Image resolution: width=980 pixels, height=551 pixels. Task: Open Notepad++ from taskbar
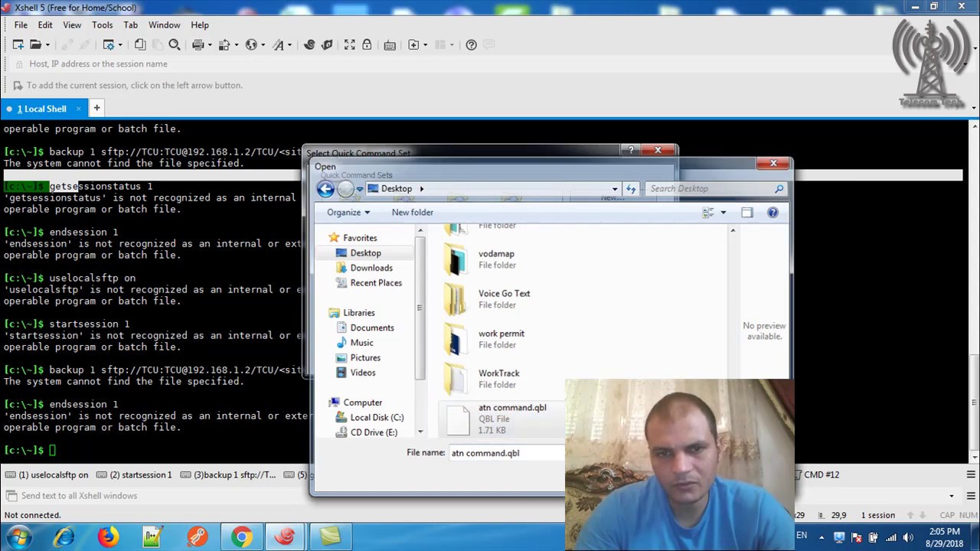tap(152, 536)
